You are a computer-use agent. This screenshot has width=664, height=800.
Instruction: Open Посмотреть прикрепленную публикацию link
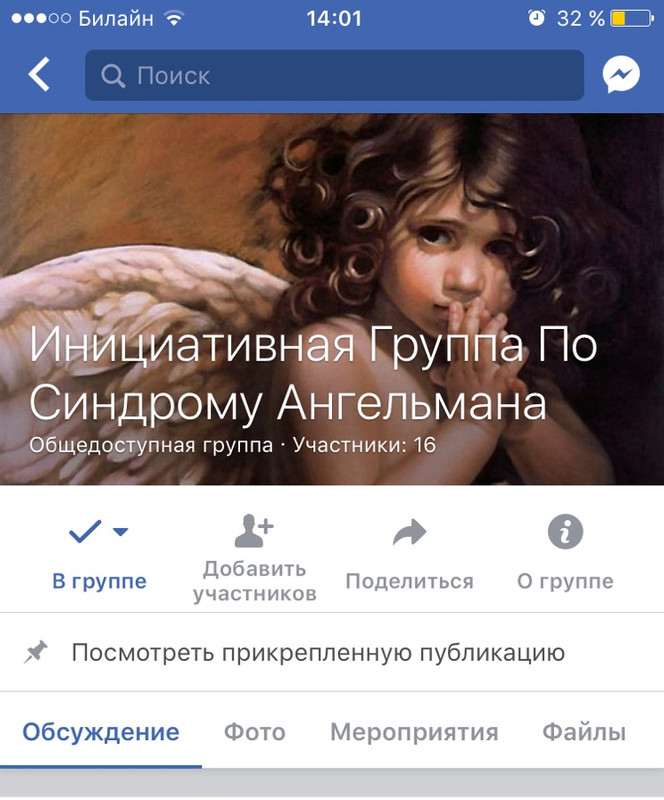click(x=318, y=653)
